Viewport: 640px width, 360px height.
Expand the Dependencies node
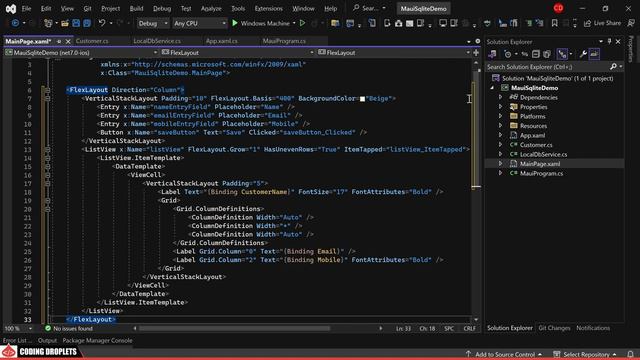tap(500, 98)
